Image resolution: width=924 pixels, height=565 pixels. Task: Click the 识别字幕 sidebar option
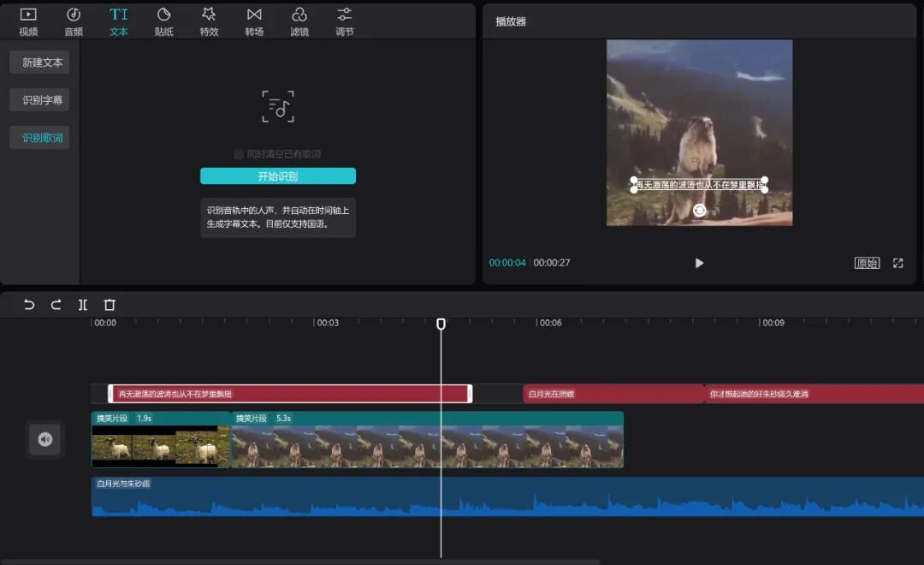click(x=38, y=99)
